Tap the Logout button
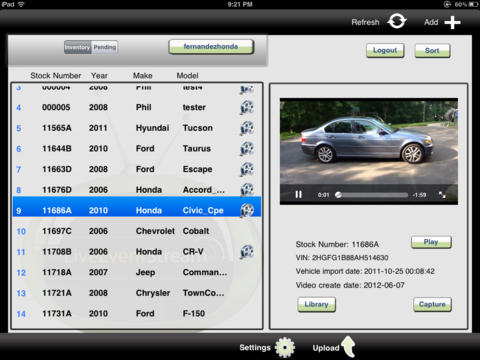The width and height of the screenshot is (480, 360). pos(385,51)
